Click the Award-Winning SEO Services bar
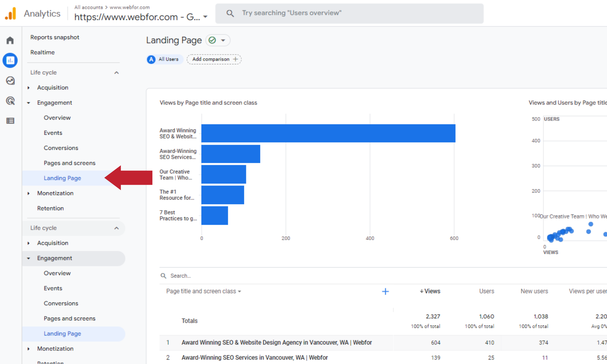 (x=231, y=154)
